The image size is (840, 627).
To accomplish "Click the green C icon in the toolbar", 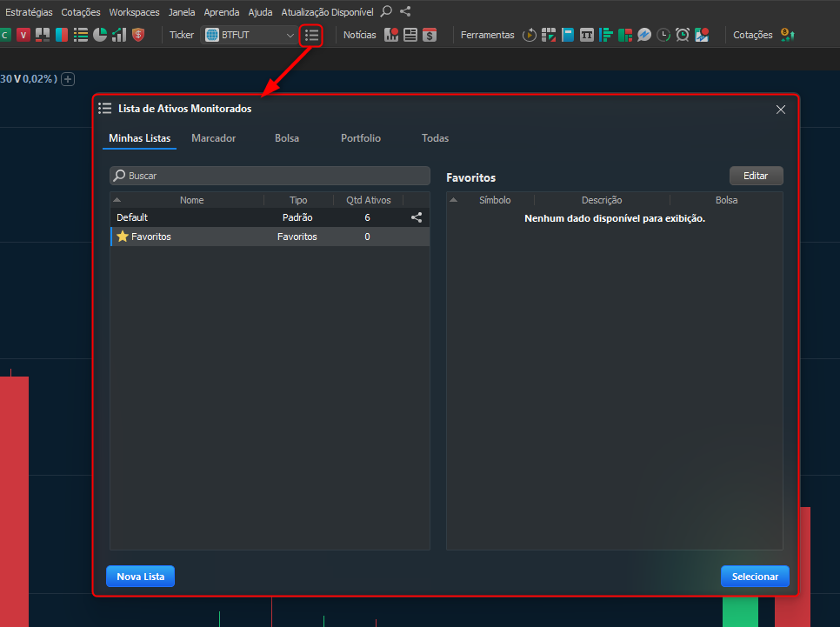I will (5, 36).
